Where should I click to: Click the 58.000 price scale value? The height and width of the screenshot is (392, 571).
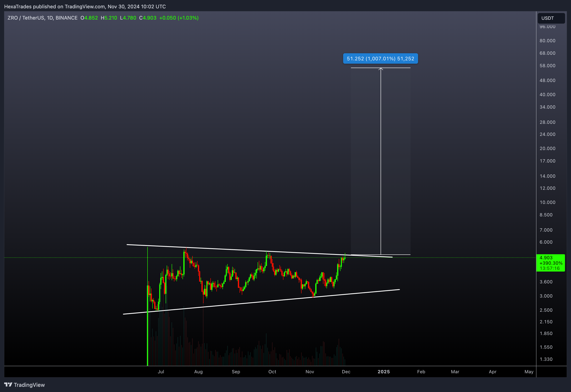click(547, 66)
